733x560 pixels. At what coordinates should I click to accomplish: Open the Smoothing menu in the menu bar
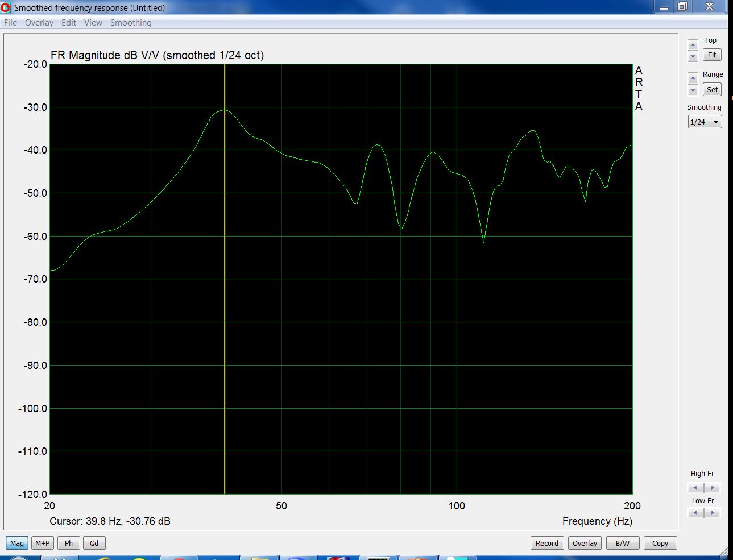coord(131,23)
